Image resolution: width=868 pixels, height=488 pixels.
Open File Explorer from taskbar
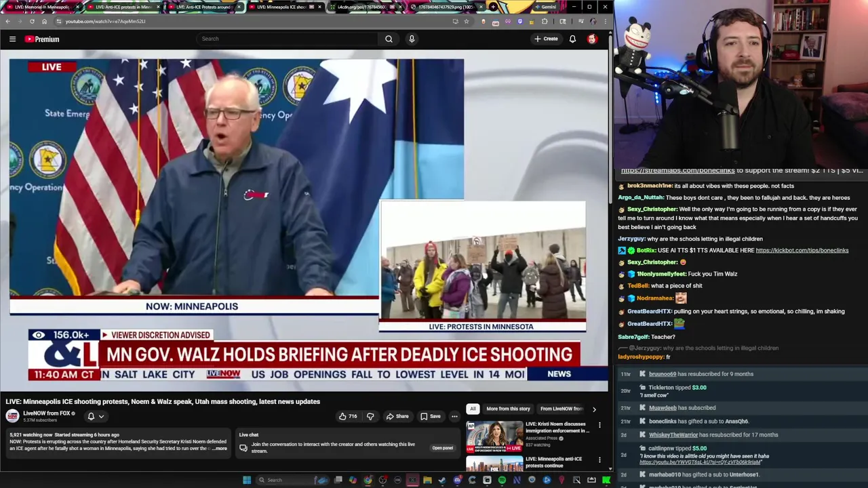427,480
